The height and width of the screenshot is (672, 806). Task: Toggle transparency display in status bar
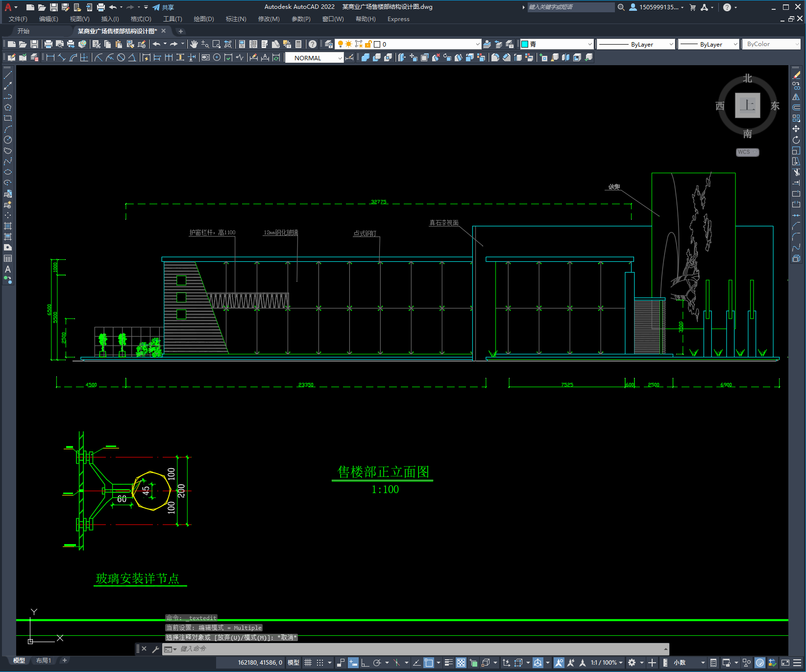click(461, 663)
